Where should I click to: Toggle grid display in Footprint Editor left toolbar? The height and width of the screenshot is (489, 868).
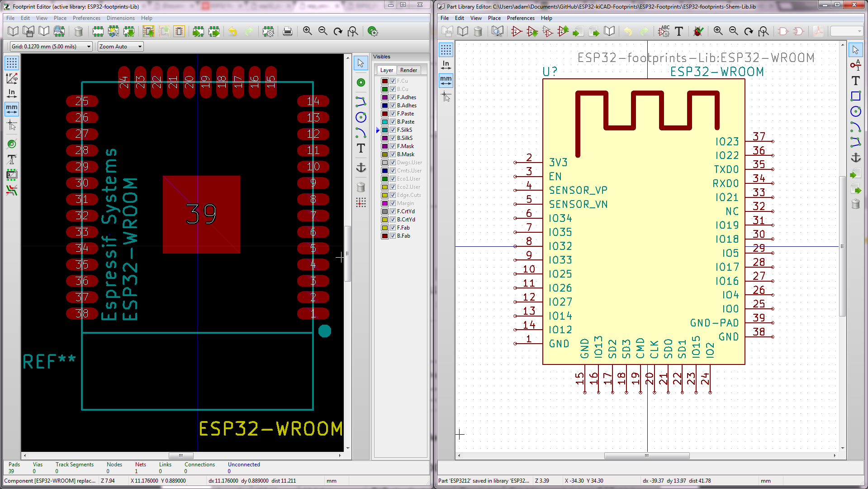pos(12,63)
